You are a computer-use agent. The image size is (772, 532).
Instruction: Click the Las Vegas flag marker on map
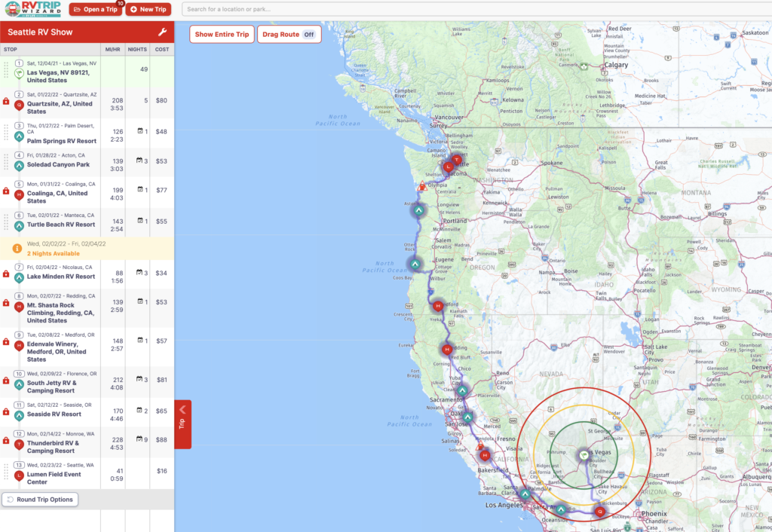[x=584, y=454]
